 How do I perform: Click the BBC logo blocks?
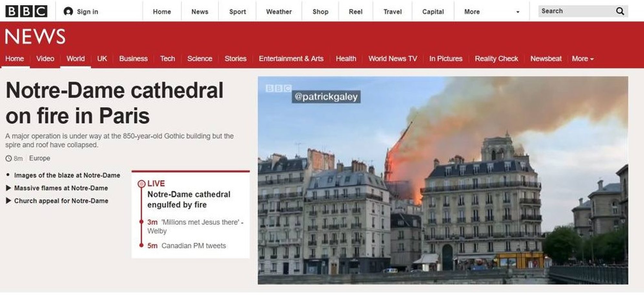[26, 11]
